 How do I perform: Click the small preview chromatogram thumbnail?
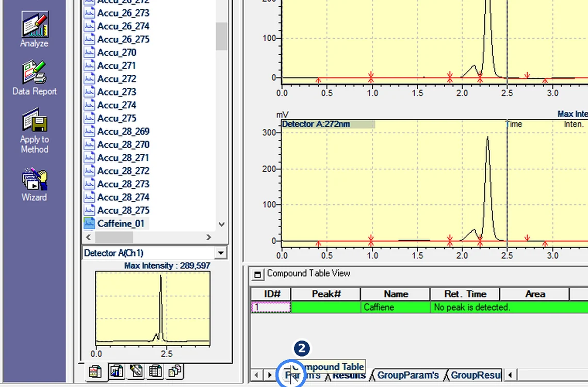(153, 308)
